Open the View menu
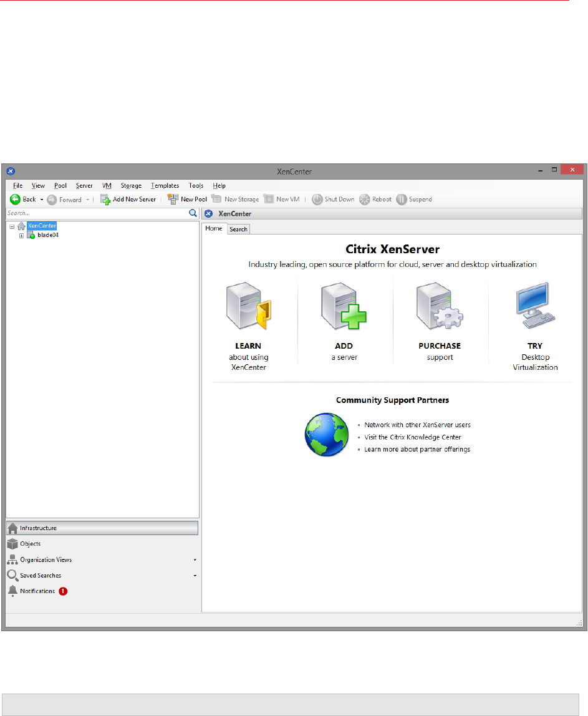The height and width of the screenshot is (716, 588). [39, 186]
